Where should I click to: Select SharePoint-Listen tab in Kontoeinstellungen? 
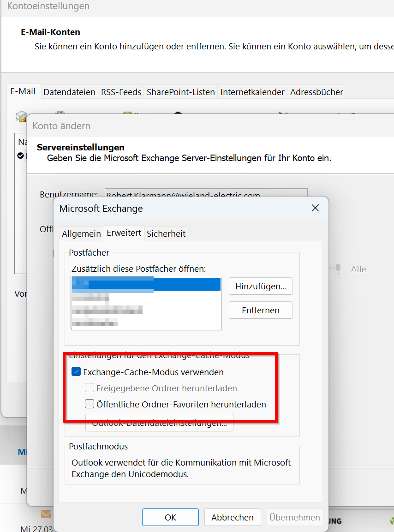[x=180, y=92]
